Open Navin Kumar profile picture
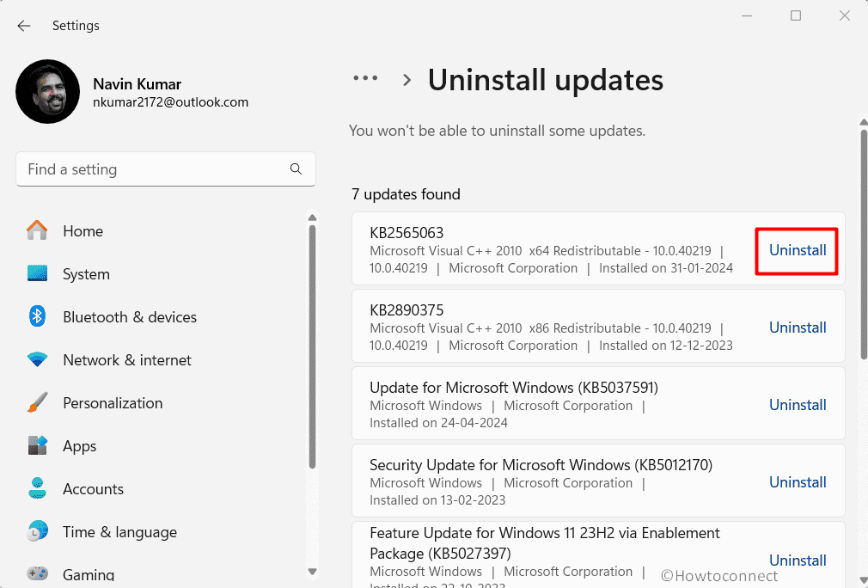This screenshot has width=868, height=588. [x=48, y=92]
